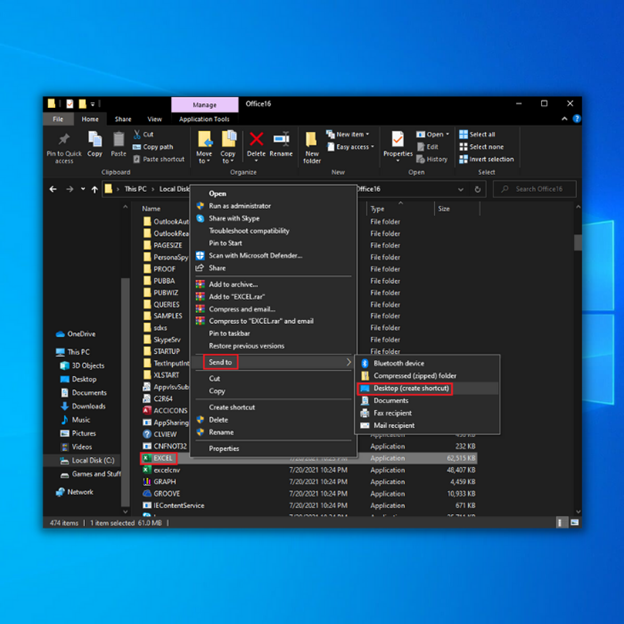Open the Easy access dropdown

(351, 147)
